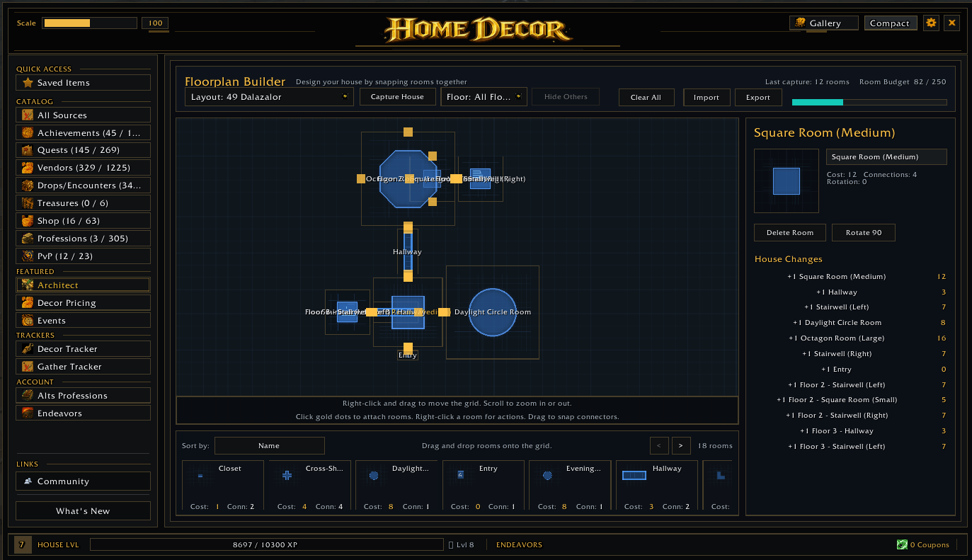Click the Rotate 90 button
The image size is (972, 560).
[x=863, y=232]
